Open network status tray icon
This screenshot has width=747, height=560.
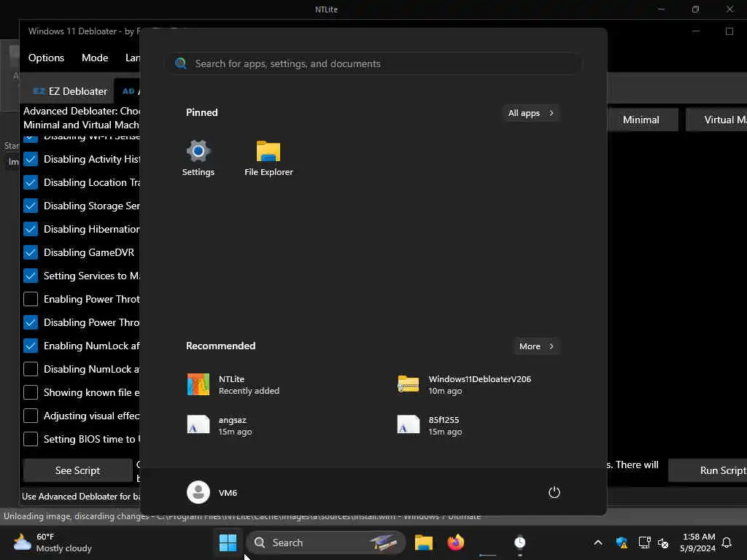pyautogui.click(x=644, y=542)
